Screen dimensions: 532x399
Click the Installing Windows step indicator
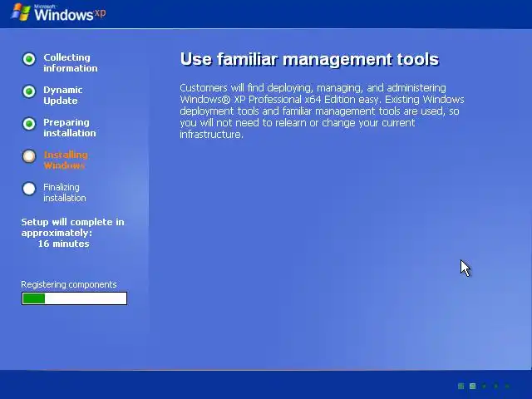pyautogui.click(x=29, y=156)
